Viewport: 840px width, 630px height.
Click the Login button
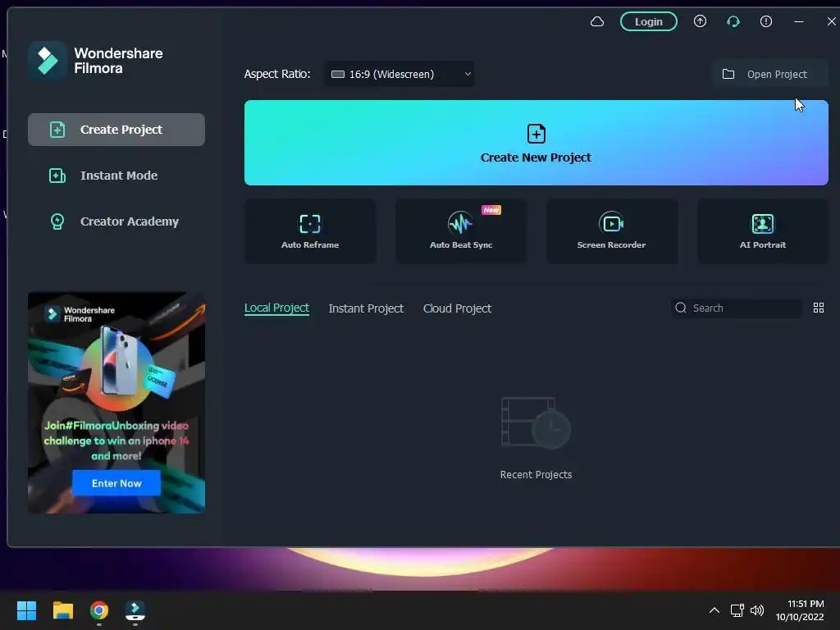[x=648, y=22]
